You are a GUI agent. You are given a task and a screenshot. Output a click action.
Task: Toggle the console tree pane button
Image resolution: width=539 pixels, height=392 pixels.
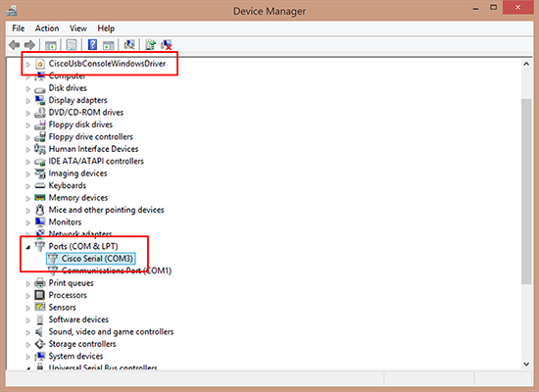click(51, 45)
